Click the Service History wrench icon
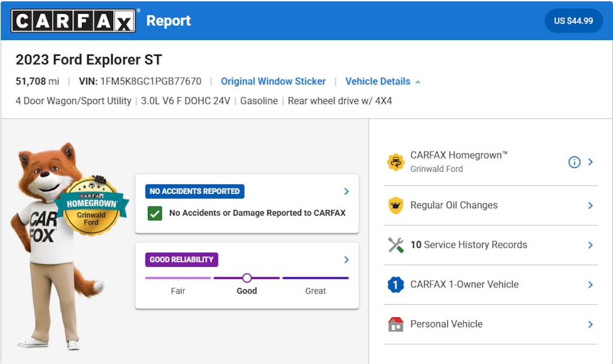 pos(396,245)
